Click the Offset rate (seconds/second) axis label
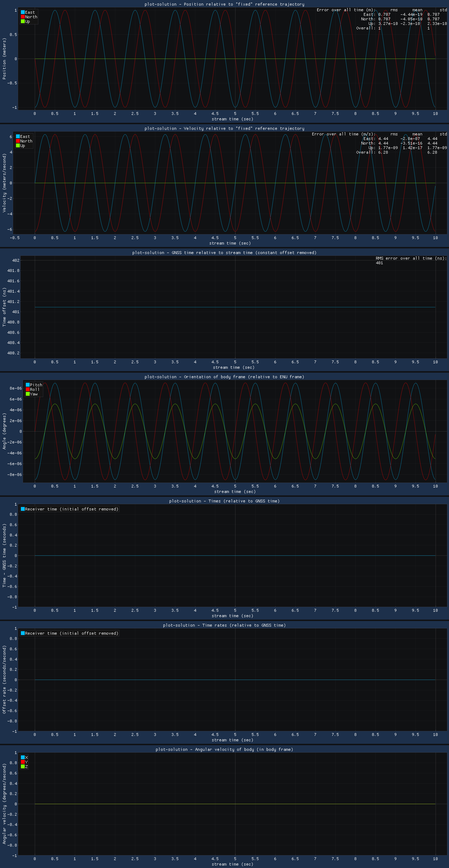Screen dimensions: 449x868 tap(4, 680)
